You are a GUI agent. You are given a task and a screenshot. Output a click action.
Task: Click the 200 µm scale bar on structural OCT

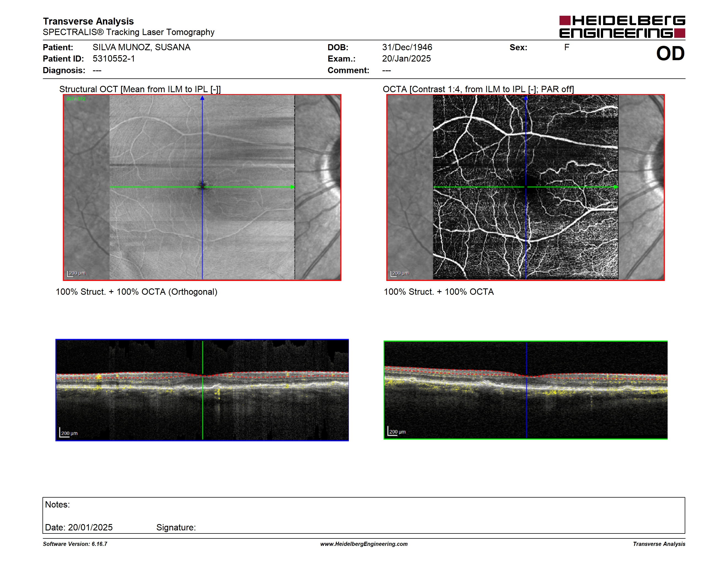coord(76,273)
